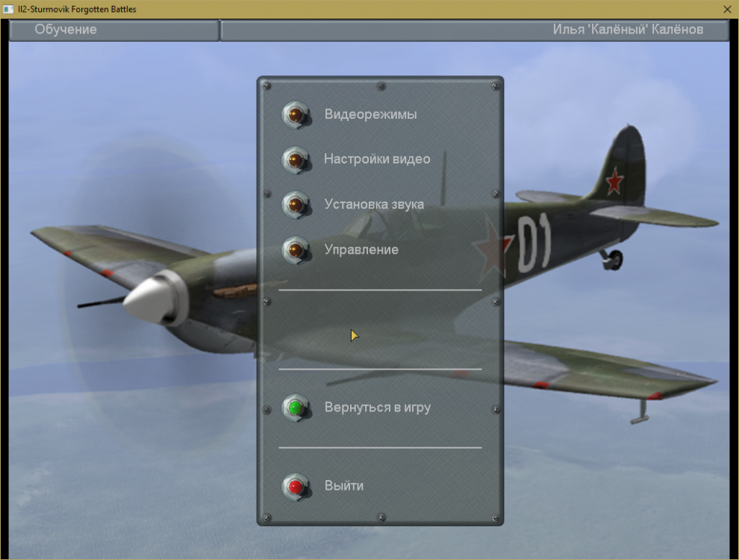Choose the Управление menu label
The height and width of the screenshot is (560, 739).
(361, 249)
